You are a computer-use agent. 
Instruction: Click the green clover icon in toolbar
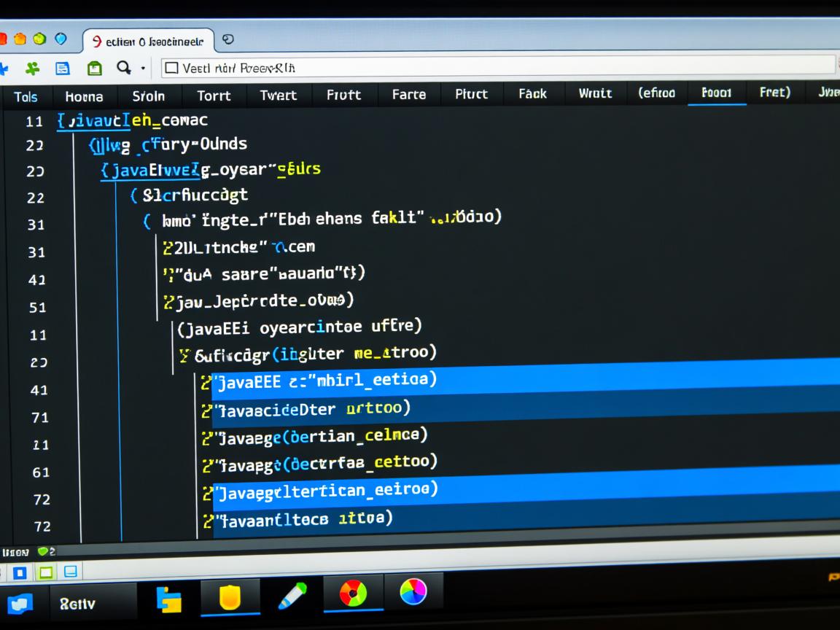32,69
